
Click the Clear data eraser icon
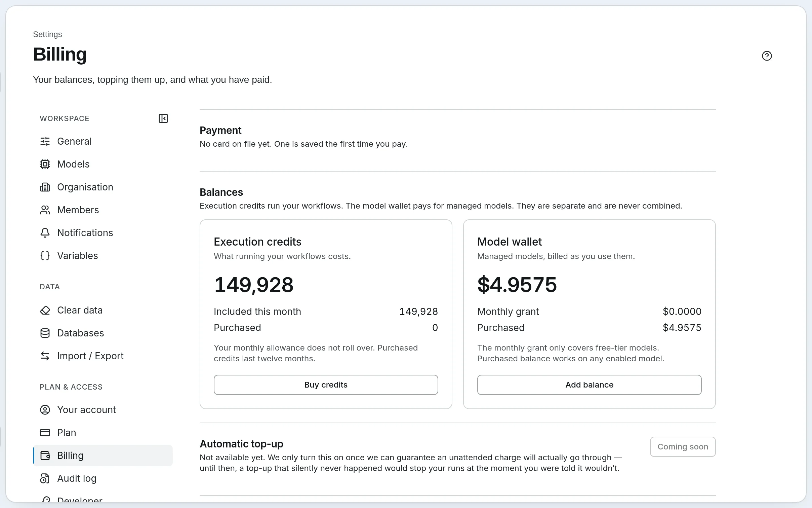[45, 310]
